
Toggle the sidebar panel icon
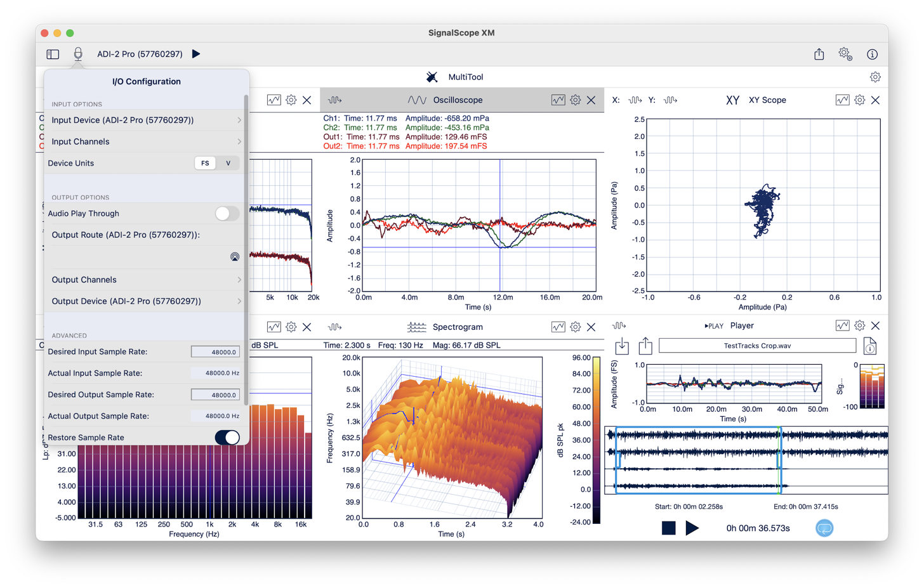pos(53,55)
